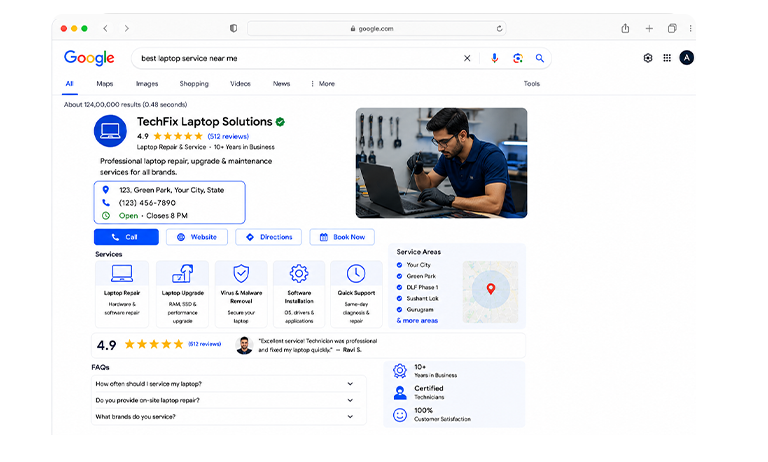768x462 pixels.
Task: Switch to the Maps tab
Action: click(x=105, y=84)
